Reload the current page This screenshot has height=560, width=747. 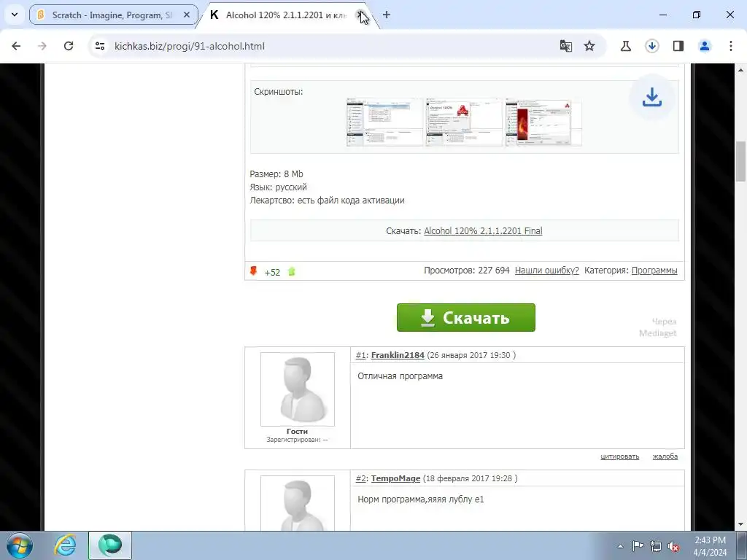[69, 46]
